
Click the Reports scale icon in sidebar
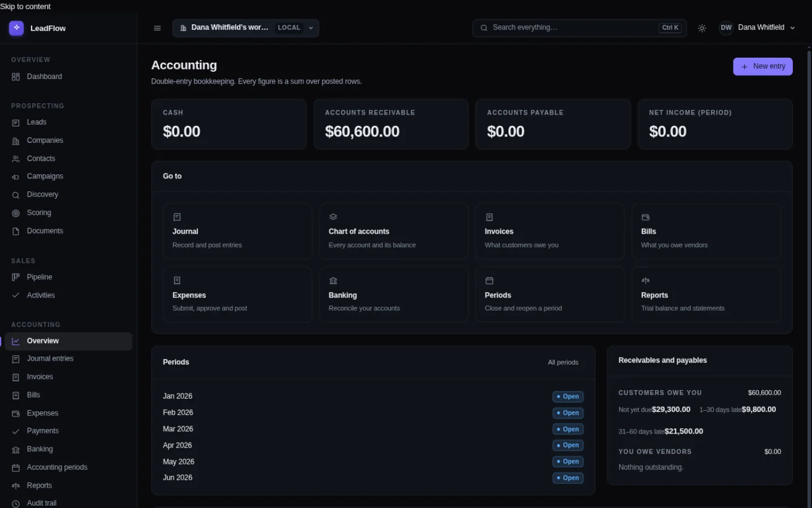[x=16, y=485]
